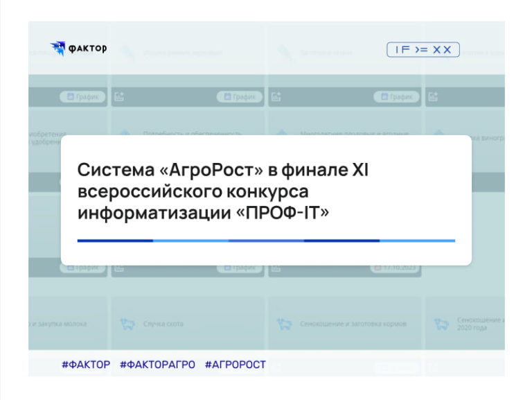This screenshot has height=400, width=532.
Task: Follow the #АГРОРОСТ hashtag
Action: tap(235, 365)
